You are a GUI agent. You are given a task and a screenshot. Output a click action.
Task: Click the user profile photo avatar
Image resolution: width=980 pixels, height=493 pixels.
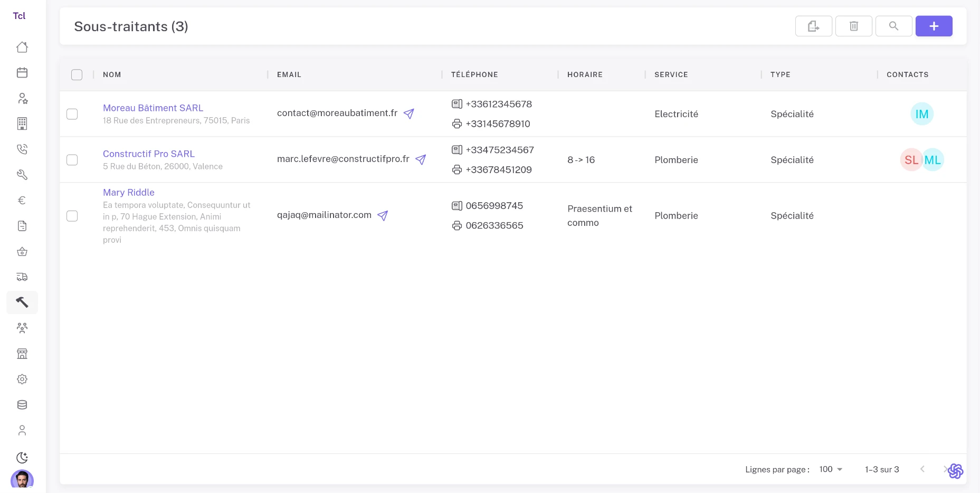[x=22, y=480]
